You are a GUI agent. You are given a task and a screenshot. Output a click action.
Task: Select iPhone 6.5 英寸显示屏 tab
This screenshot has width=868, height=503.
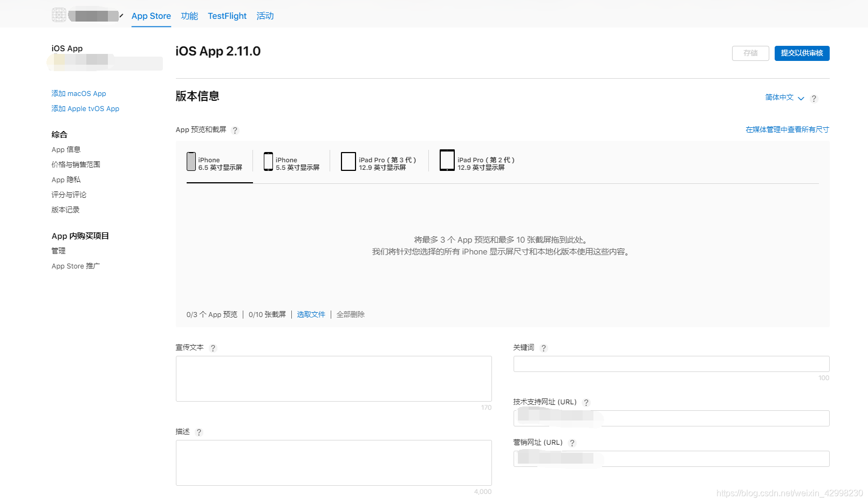pyautogui.click(x=220, y=164)
